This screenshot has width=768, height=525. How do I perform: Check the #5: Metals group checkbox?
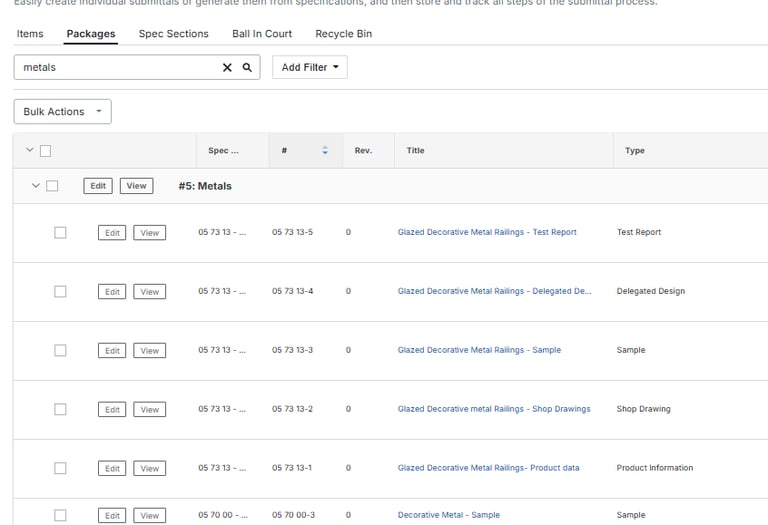[x=52, y=186]
